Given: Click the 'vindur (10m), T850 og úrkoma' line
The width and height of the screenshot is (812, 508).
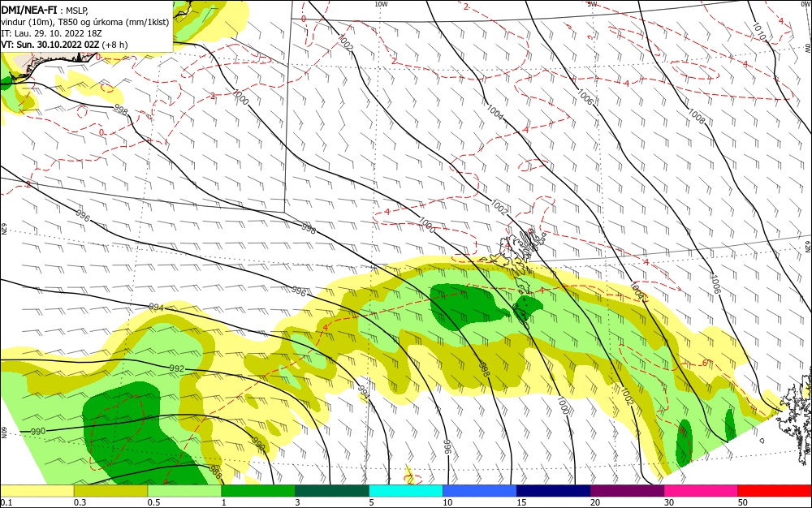Looking at the screenshot, I should coord(61,22).
